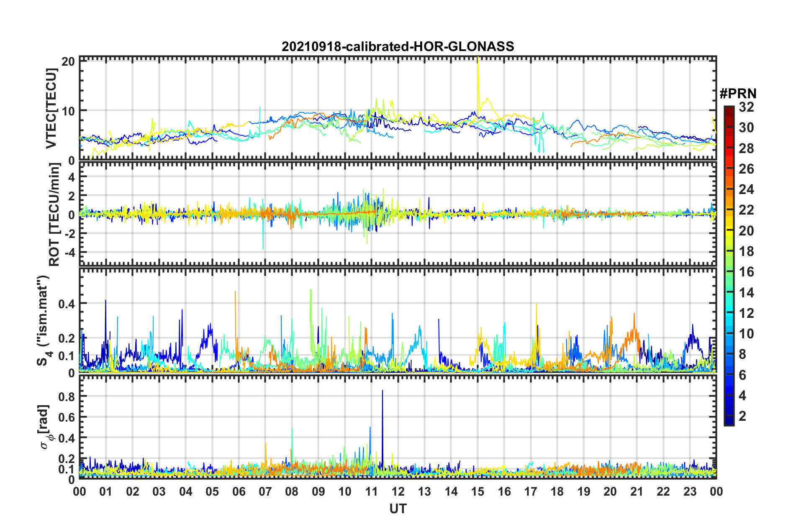Click the PRN colorbar scale
This screenshot has height=532, width=796.
[x=729, y=266]
